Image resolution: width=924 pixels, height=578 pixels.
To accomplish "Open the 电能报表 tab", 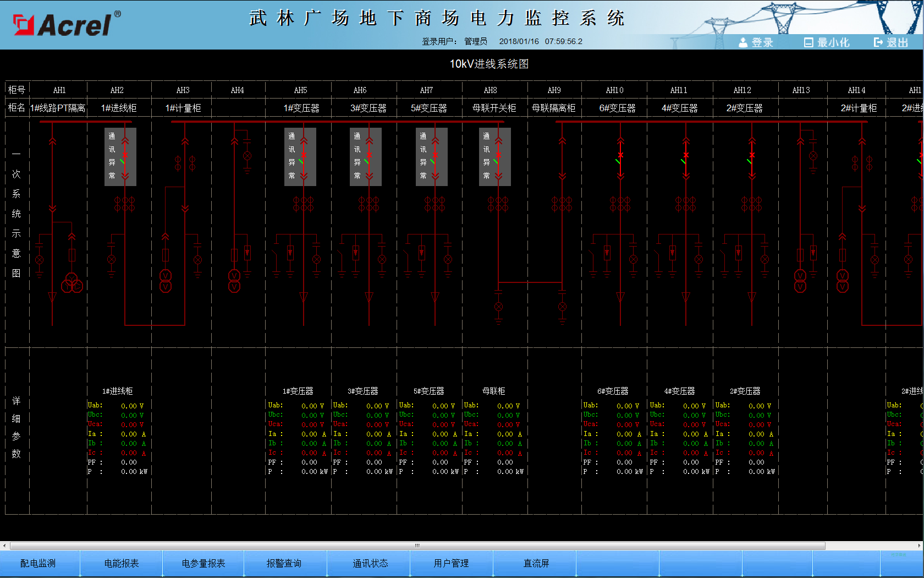I will (122, 563).
